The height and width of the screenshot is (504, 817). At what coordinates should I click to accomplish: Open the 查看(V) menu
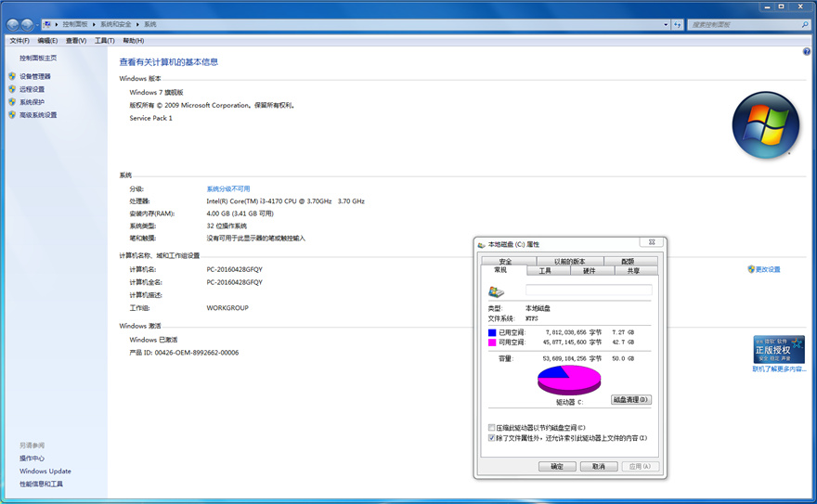point(76,41)
